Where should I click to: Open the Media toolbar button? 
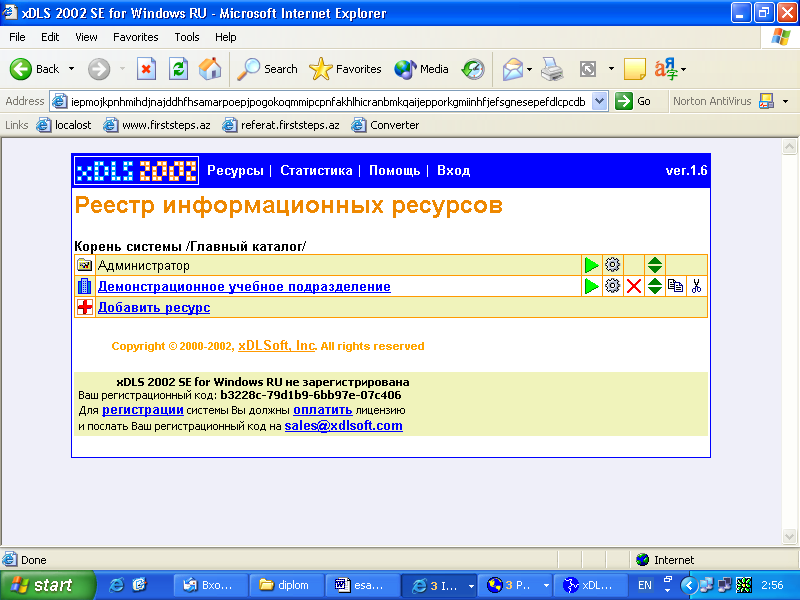(x=421, y=69)
